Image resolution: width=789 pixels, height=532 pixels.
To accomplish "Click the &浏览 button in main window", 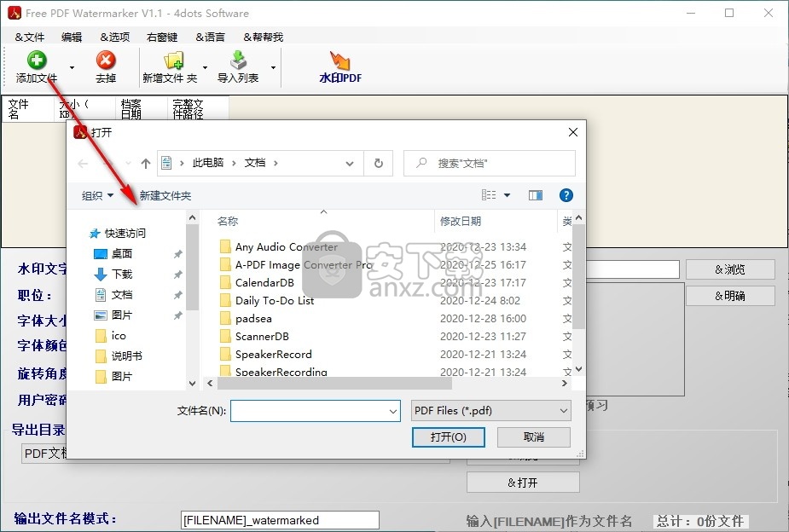I will pos(730,269).
